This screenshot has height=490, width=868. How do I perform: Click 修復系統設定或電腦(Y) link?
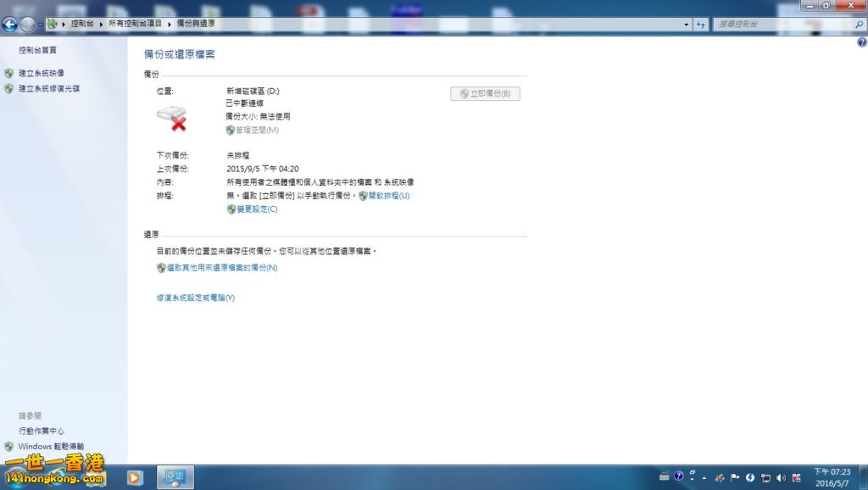click(x=196, y=298)
